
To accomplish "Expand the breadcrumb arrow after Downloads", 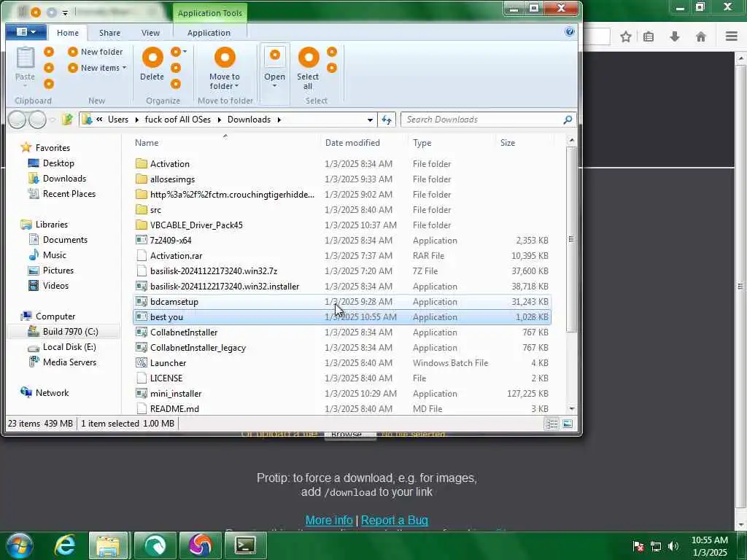I will [279, 120].
